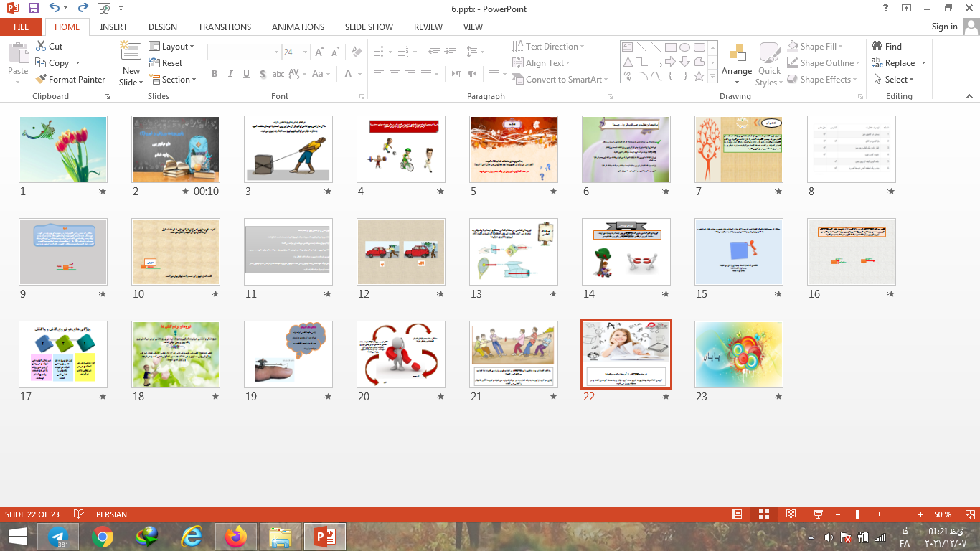This screenshot has width=980, height=551.
Task: Switch to the TRANSITIONS tab
Action: [225, 27]
